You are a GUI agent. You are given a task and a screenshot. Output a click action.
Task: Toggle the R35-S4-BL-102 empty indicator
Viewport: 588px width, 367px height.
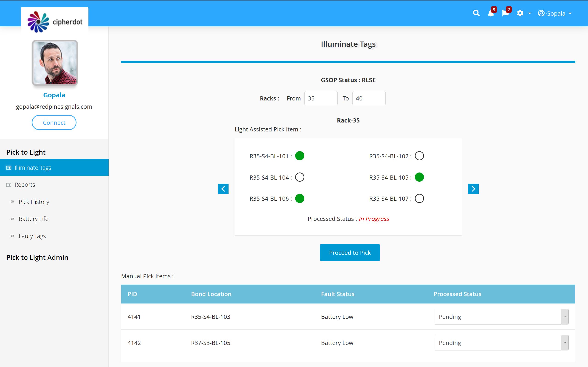[419, 156]
